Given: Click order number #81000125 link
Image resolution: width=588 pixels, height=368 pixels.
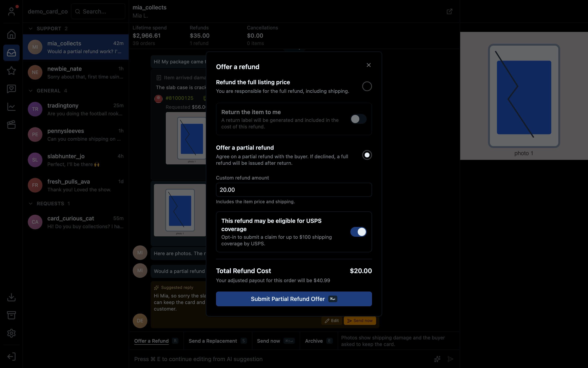Looking at the screenshot, I should point(179,98).
